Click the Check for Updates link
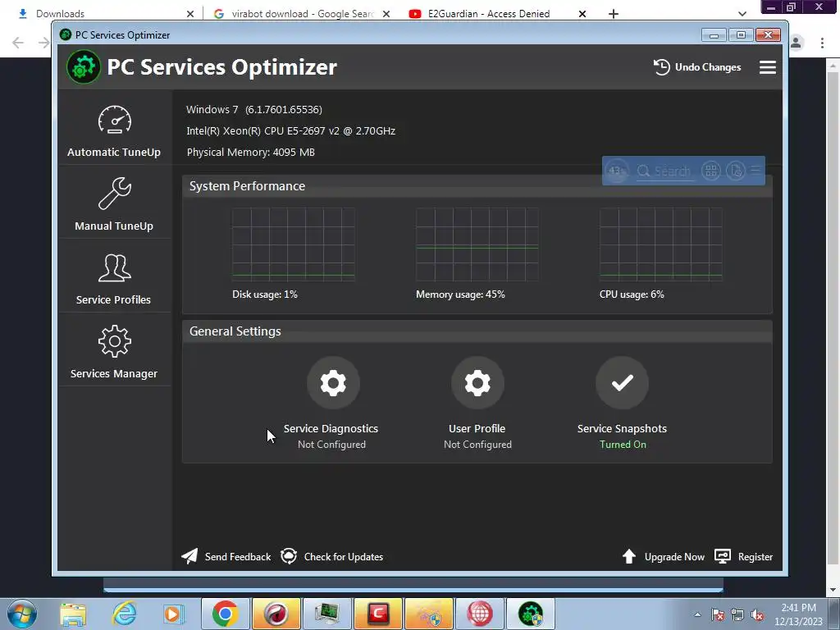The image size is (840, 630). (x=344, y=557)
